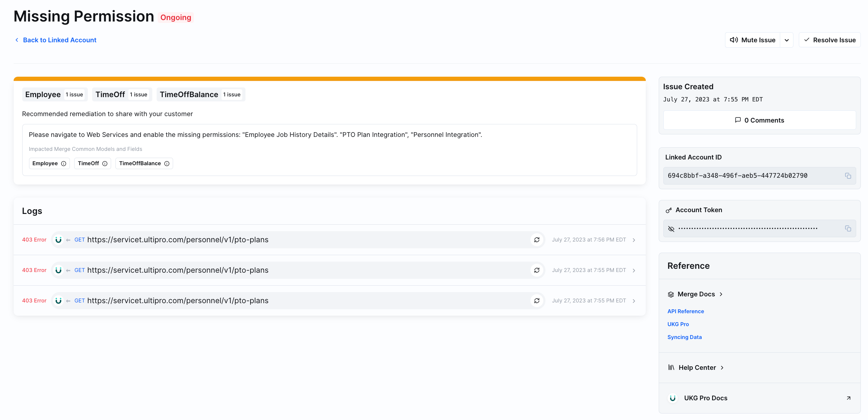Image resolution: width=868 pixels, height=420 pixels.
Task: Expand the second 403 Error log chevron
Action: coord(634,270)
